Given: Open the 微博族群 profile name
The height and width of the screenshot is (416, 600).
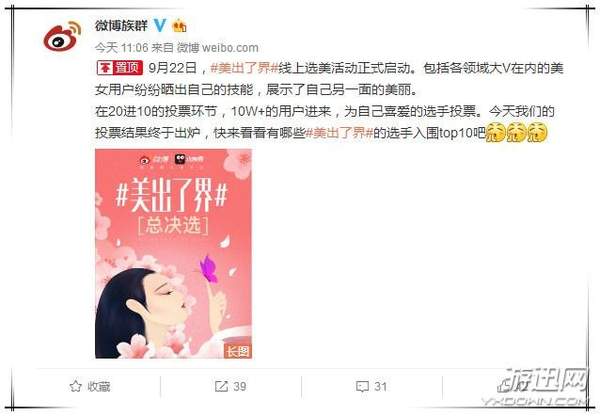Looking at the screenshot, I should tap(121, 26).
